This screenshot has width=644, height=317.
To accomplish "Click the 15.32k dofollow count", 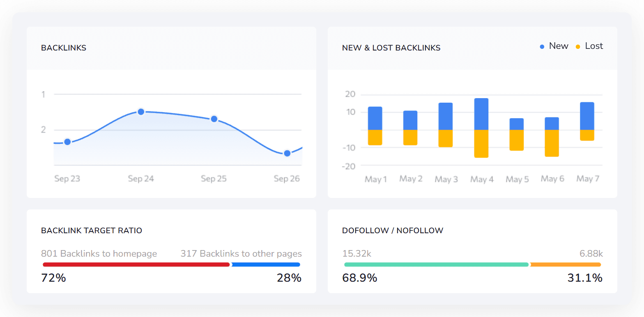I will (x=356, y=254).
